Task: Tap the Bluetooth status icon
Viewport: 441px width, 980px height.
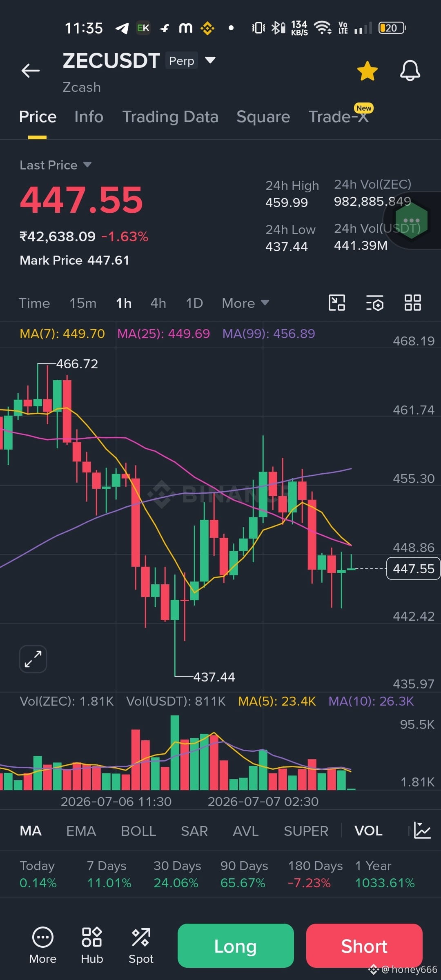Action: tap(278, 28)
